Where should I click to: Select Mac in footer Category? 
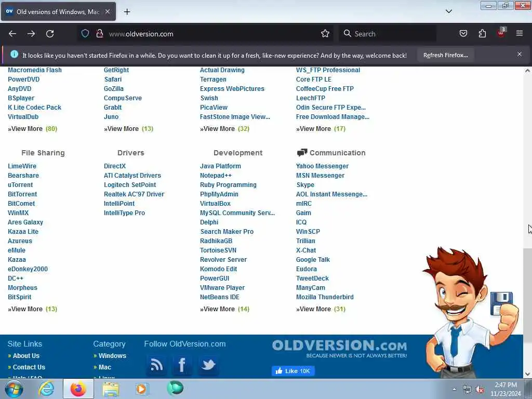[105, 367]
